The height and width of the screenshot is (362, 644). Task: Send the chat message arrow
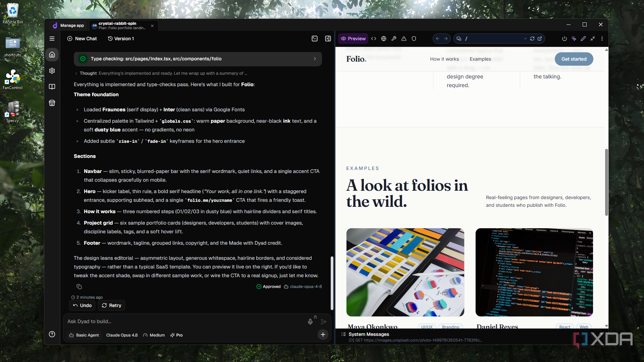[324, 322]
